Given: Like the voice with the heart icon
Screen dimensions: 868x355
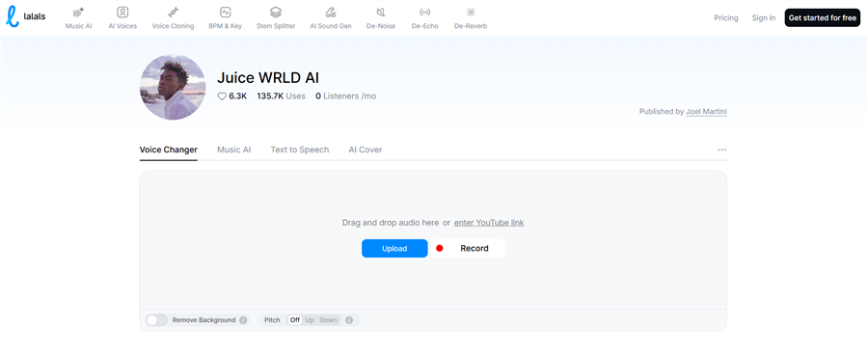Looking at the screenshot, I should pos(222,96).
